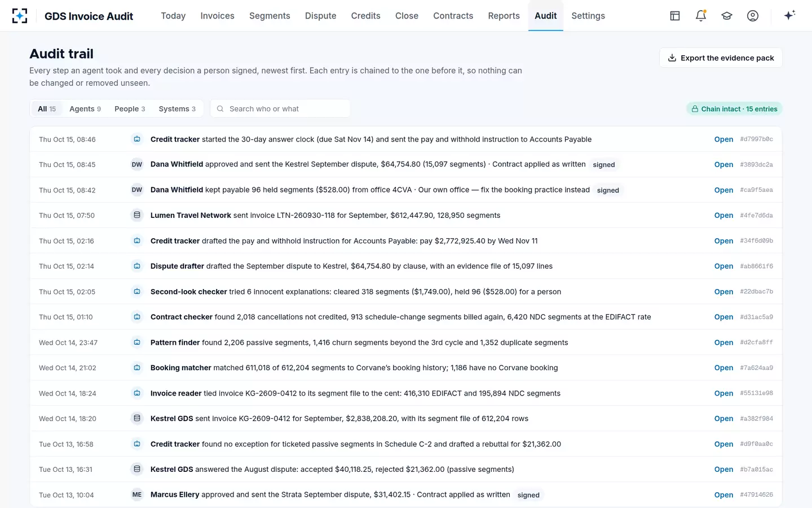Click the hash #d7997b0c
Screen dimensions: 812x508
(756, 139)
